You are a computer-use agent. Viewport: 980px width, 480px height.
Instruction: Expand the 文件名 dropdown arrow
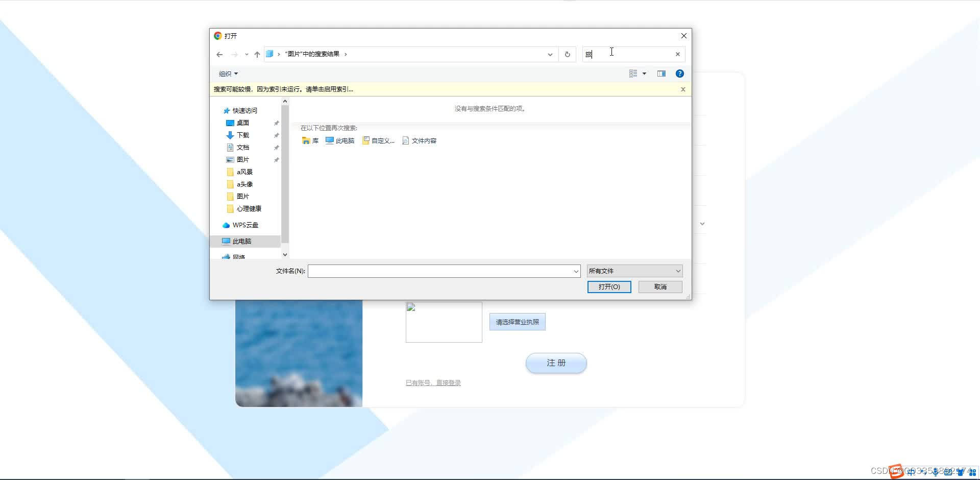pos(576,271)
